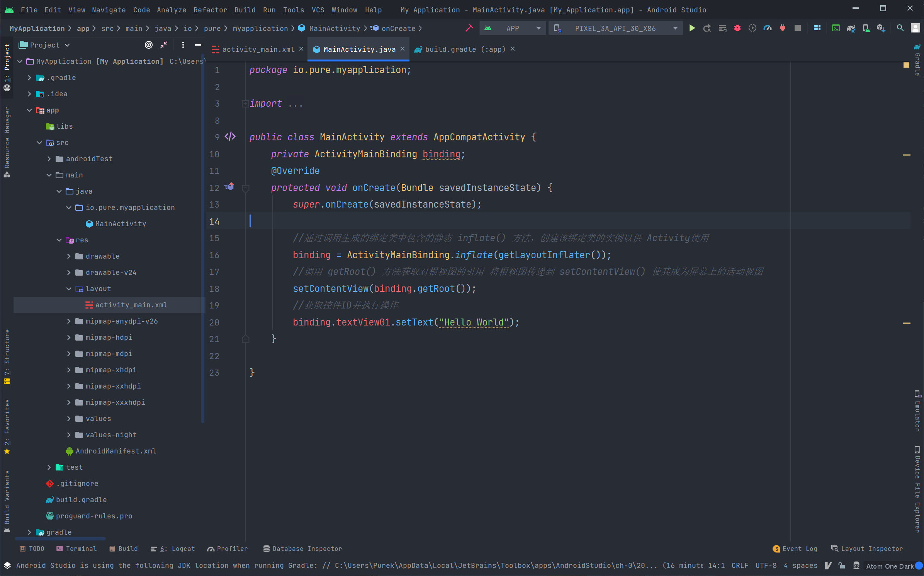Click the Search Everywhere magnifier icon
This screenshot has height=576, width=924.
coord(900,28)
